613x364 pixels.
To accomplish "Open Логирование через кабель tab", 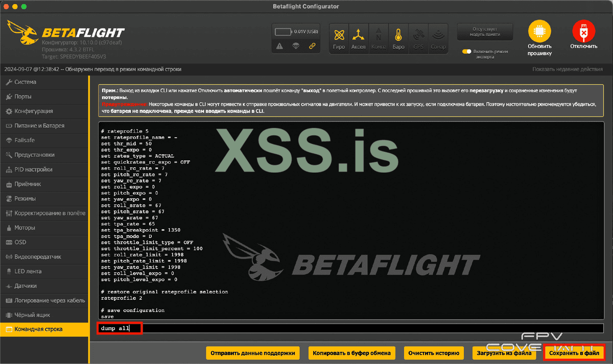I will click(44, 300).
